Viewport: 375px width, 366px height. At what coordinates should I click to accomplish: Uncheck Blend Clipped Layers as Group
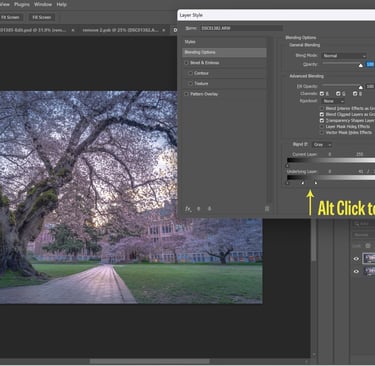[322, 114]
